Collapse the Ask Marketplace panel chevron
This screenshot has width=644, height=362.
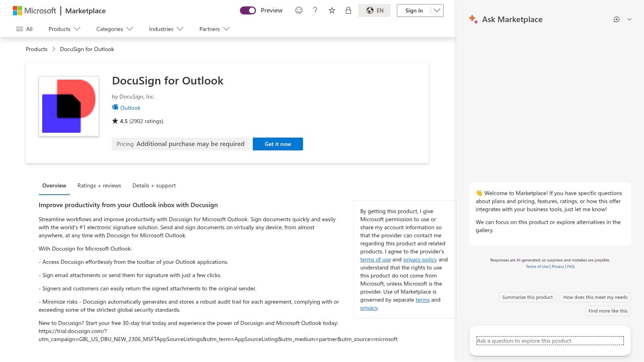coord(630,19)
